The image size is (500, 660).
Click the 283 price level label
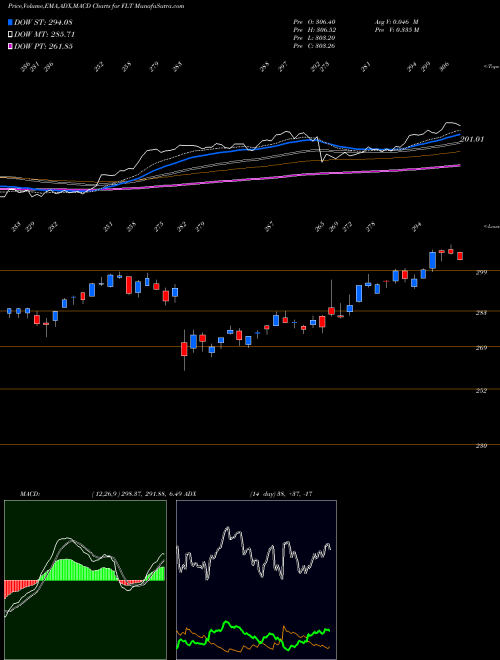tap(481, 313)
